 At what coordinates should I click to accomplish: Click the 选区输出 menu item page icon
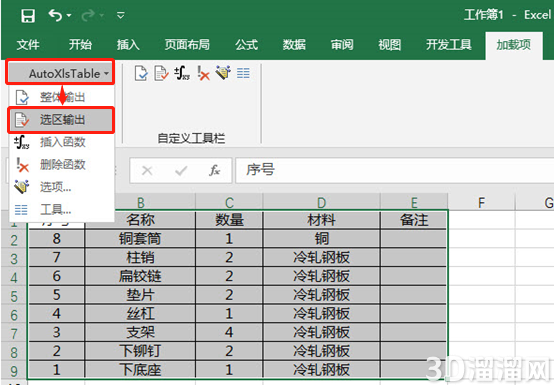point(22,120)
